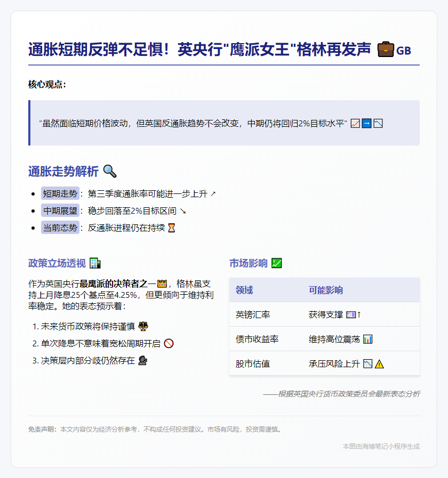This screenshot has height=478, width=448.
Task: Click the magnifying glass beside 通胀走势解析
Action: click(110, 171)
